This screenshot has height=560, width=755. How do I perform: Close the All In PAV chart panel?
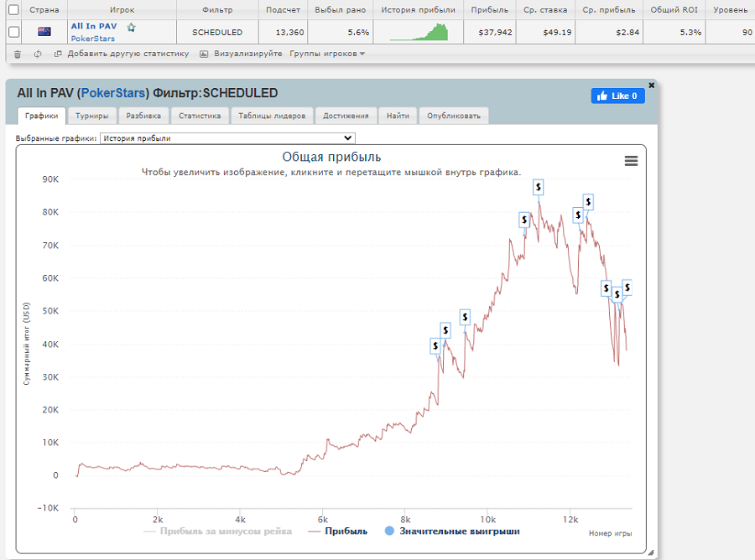pyautogui.click(x=651, y=86)
